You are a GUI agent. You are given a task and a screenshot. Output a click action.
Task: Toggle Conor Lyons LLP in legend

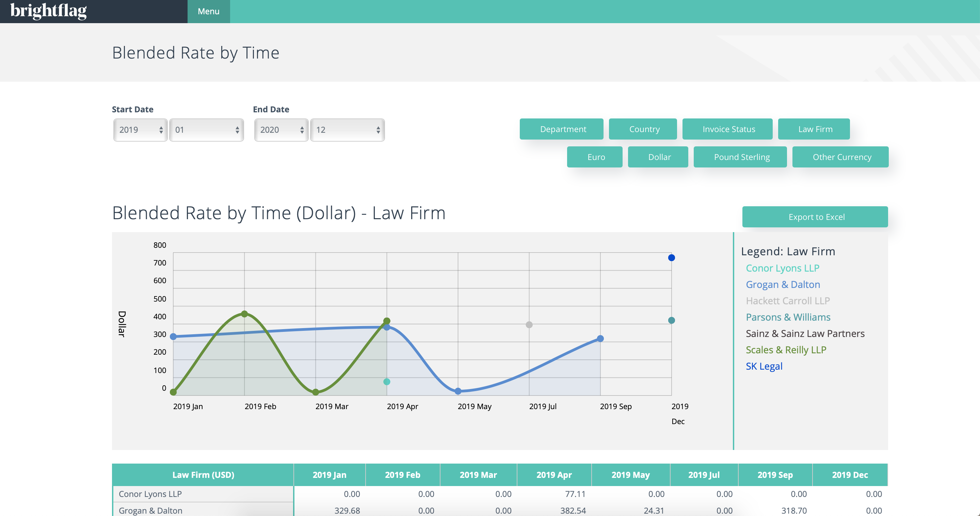(782, 268)
